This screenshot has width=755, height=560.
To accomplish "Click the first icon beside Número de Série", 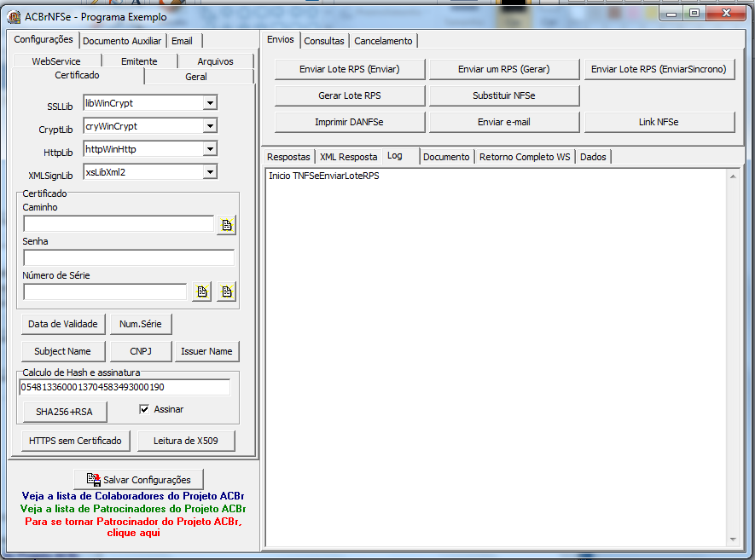I will (201, 292).
